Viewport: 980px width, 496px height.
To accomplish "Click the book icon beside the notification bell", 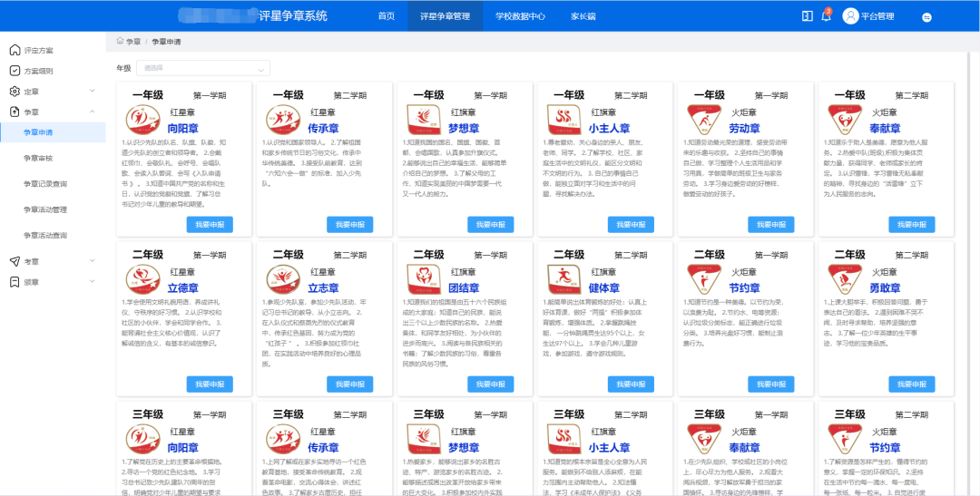I will (807, 16).
